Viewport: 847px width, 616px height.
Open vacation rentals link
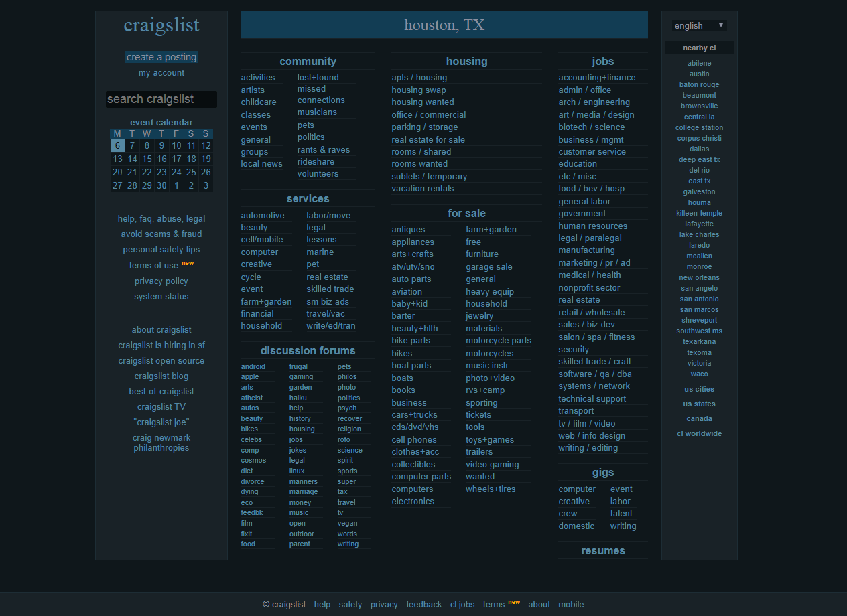point(423,188)
